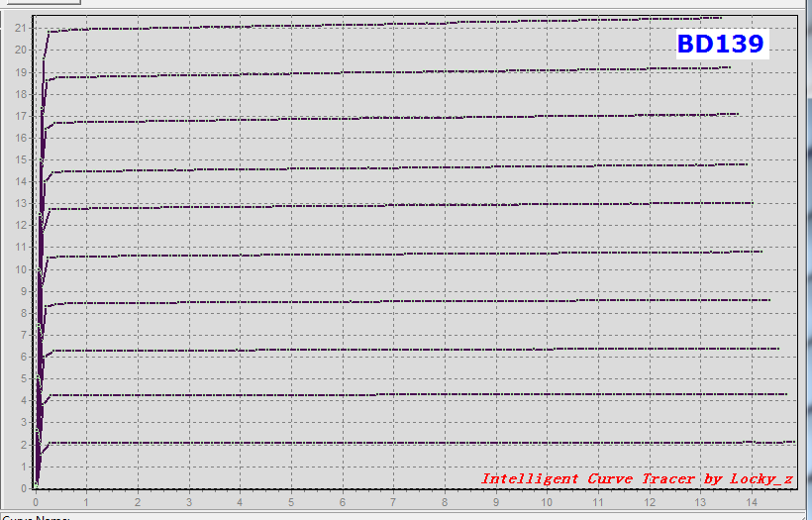Click the y-axis tick label 12
The height and width of the screenshot is (520, 812).
coord(20,225)
